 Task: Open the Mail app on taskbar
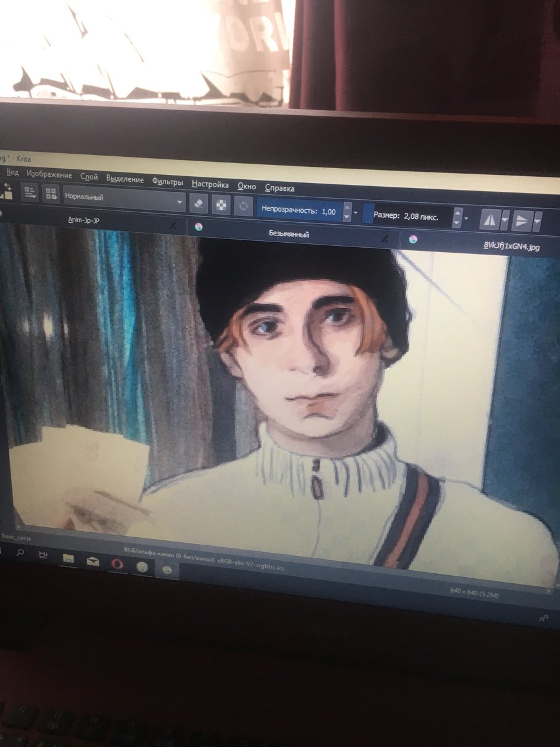(92, 561)
